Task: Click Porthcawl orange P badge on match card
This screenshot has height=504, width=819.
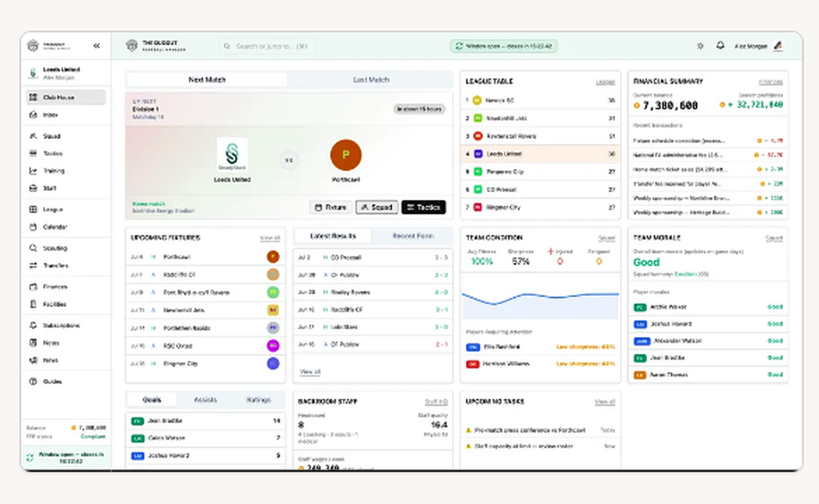Action: pos(346,155)
